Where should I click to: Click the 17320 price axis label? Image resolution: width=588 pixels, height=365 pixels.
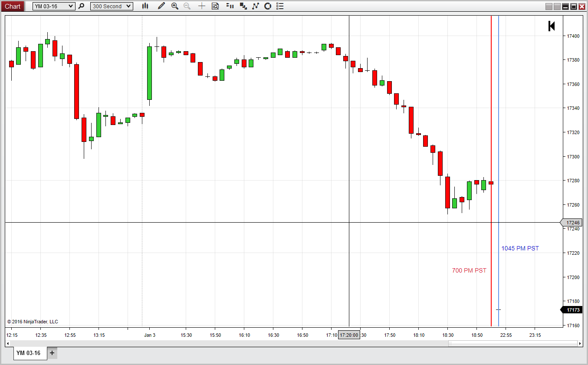573,132
